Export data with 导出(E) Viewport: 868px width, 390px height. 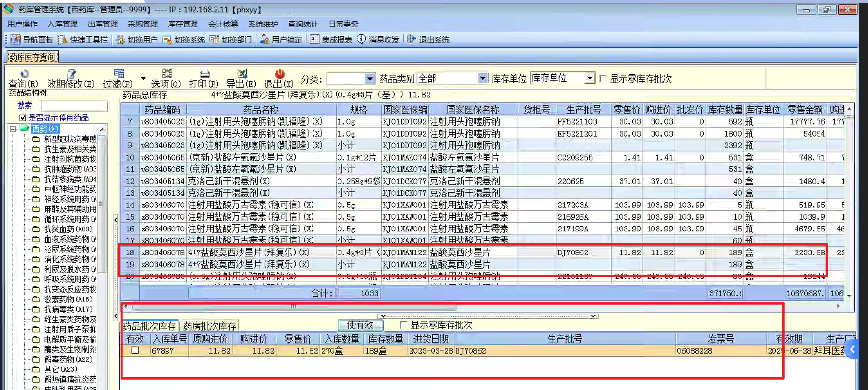(241, 79)
